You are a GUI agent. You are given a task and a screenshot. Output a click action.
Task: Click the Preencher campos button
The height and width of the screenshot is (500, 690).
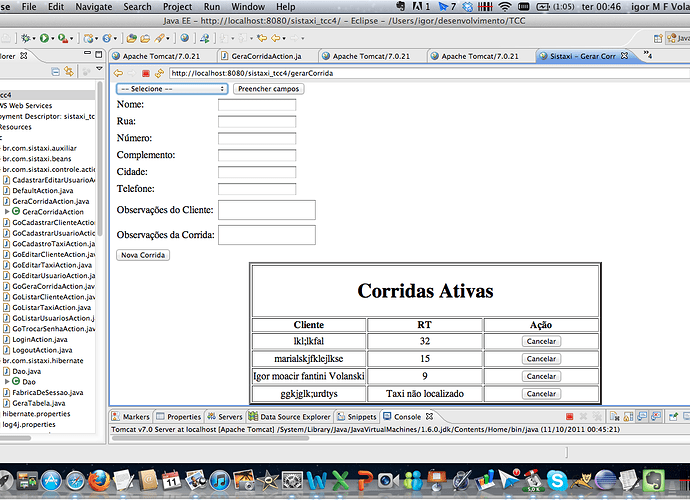[x=268, y=89]
